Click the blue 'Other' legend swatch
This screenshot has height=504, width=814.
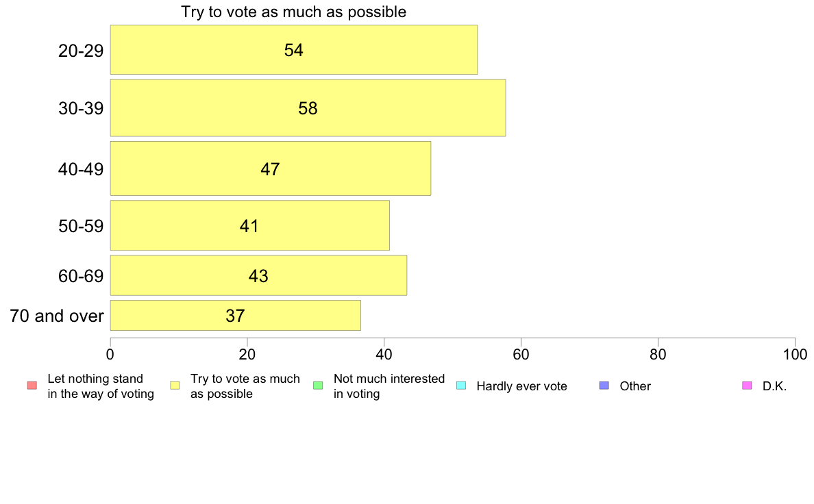604,386
